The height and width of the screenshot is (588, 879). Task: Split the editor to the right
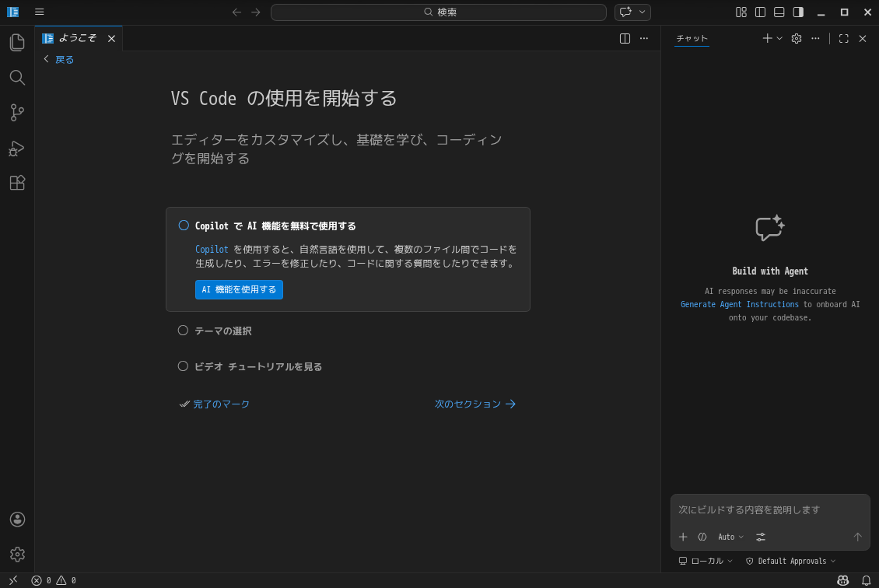(x=625, y=38)
